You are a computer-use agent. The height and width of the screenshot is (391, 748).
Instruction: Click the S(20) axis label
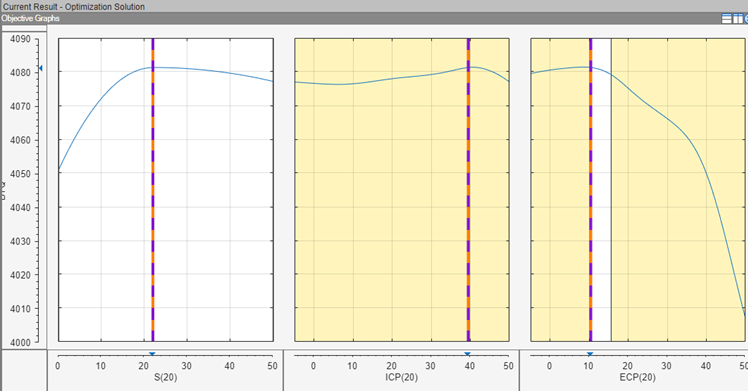(x=165, y=377)
